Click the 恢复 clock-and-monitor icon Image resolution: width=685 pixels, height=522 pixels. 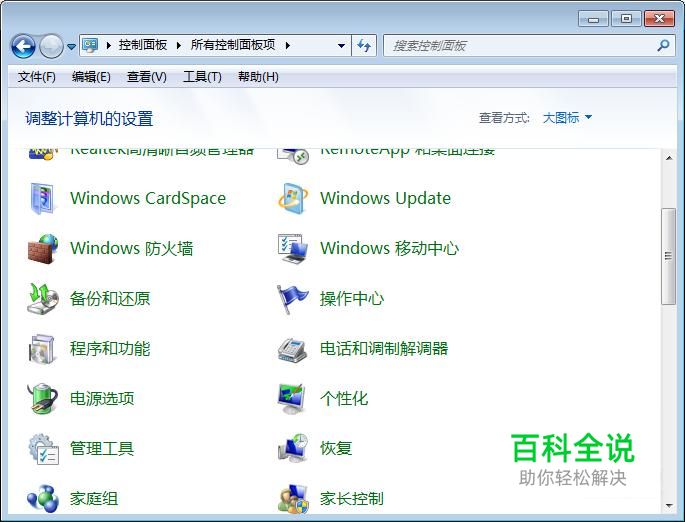(x=293, y=449)
